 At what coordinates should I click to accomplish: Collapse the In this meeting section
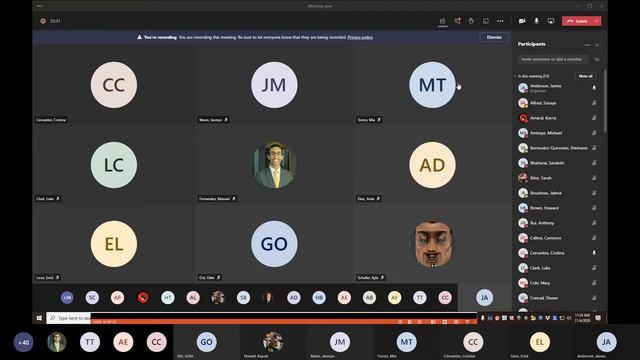516,76
